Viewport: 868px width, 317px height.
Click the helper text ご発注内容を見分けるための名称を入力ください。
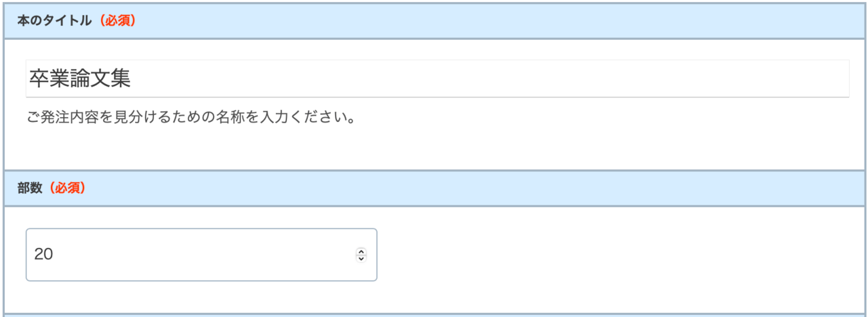tap(192, 118)
